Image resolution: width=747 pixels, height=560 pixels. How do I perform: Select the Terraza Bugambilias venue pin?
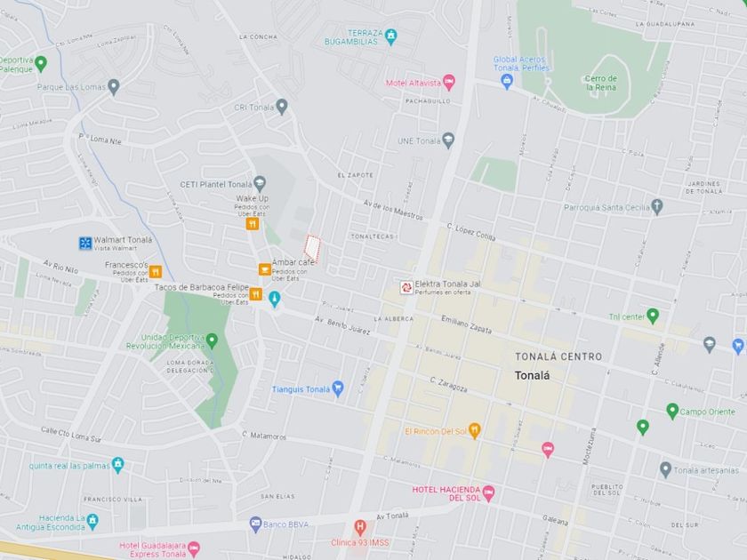[x=391, y=37]
